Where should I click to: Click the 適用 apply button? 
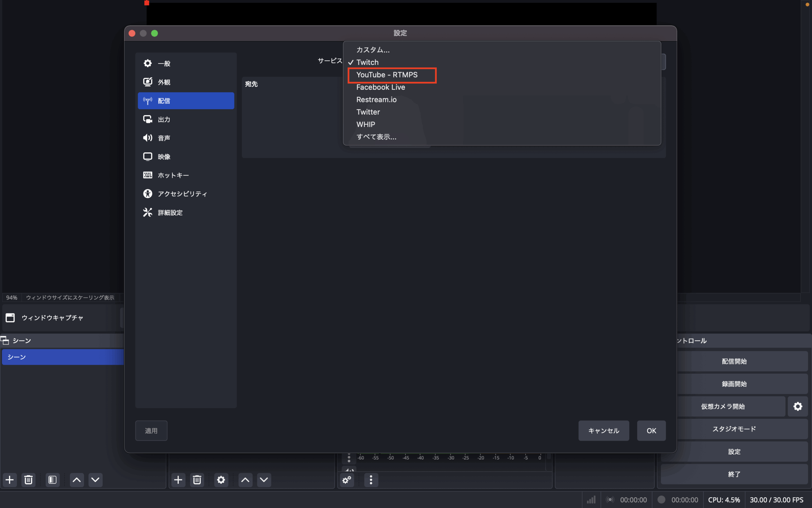pos(151,431)
